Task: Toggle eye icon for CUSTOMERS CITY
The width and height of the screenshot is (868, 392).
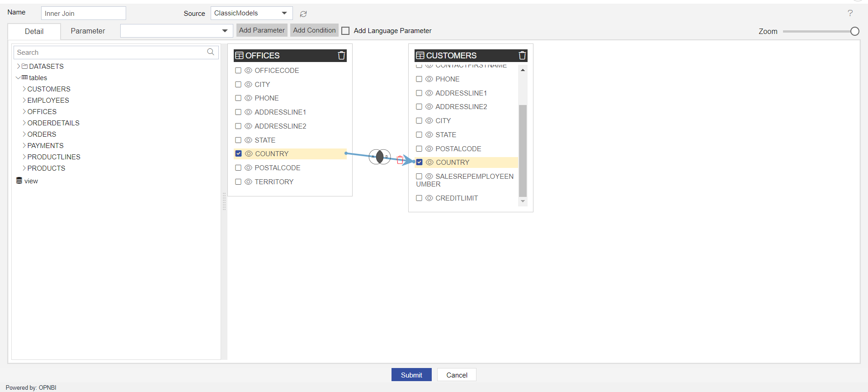Action: coord(429,121)
